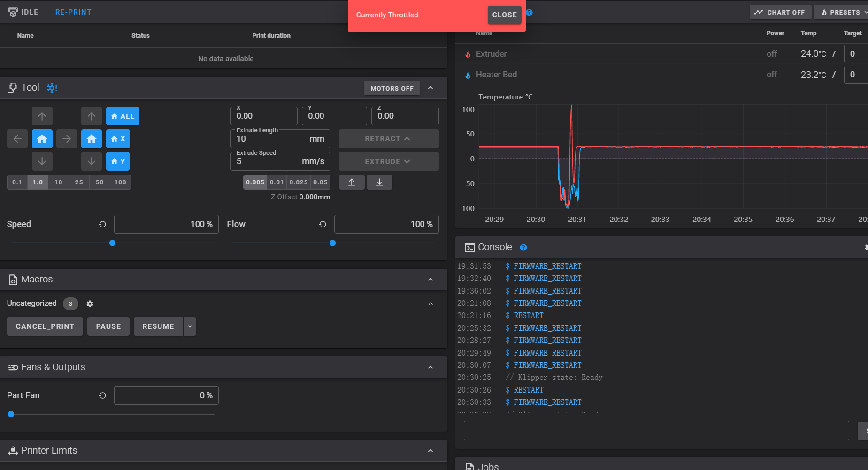Click the Speed slider handle
868x470 pixels.
(x=112, y=243)
